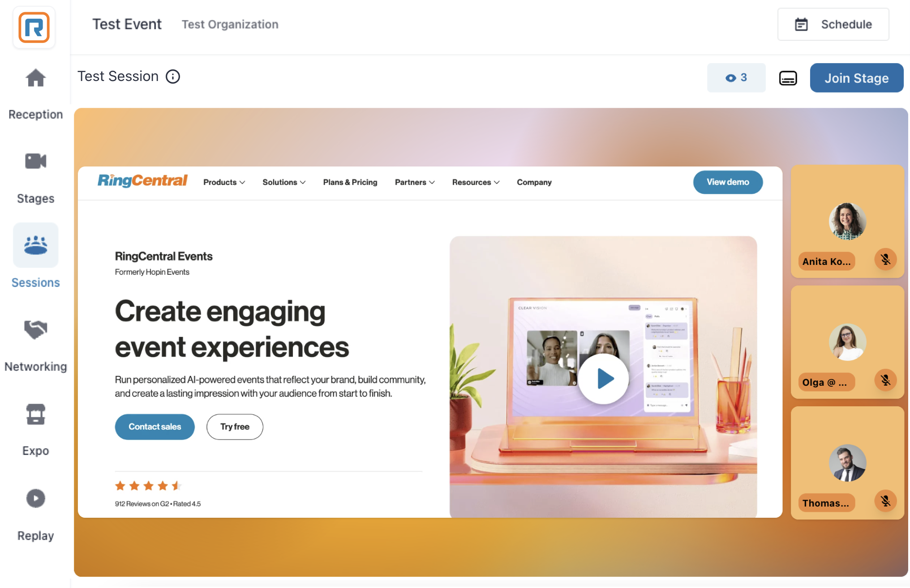Select the Sessions people icon
The image size is (910, 588).
tap(35, 245)
